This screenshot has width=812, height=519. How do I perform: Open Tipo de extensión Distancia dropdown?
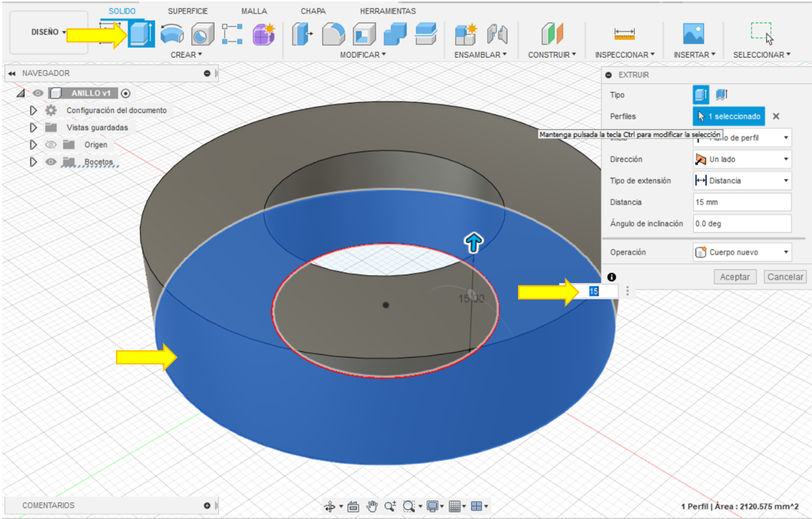742,180
